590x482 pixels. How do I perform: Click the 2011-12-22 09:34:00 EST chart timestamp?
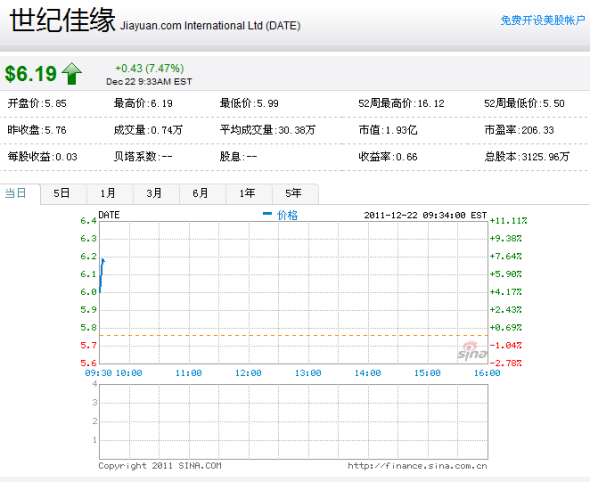point(426,215)
